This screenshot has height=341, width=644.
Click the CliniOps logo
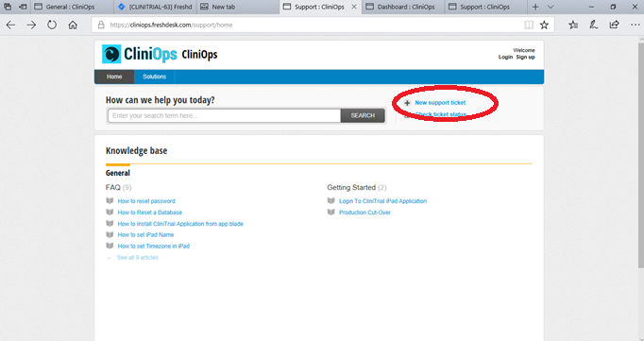click(140, 54)
